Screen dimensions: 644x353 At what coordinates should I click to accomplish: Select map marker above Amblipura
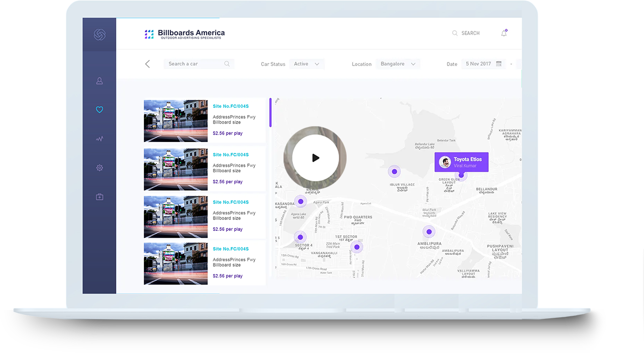(429, 232)
